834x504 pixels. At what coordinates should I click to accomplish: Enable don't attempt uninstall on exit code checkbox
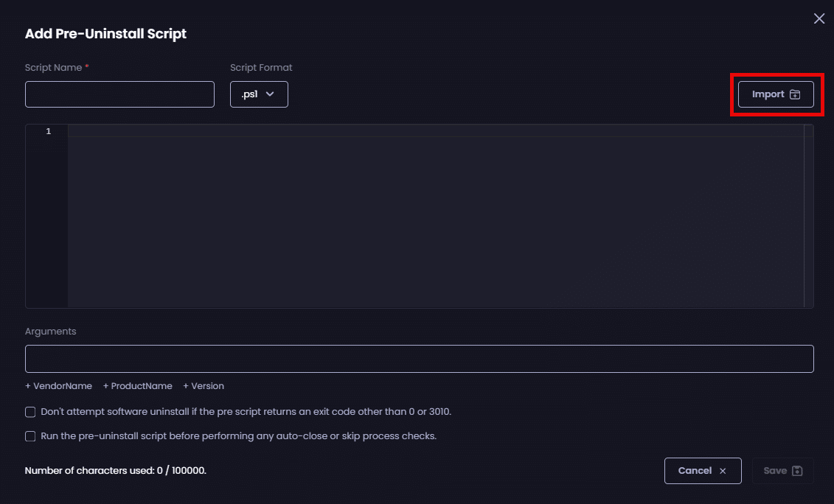[30, 412]
